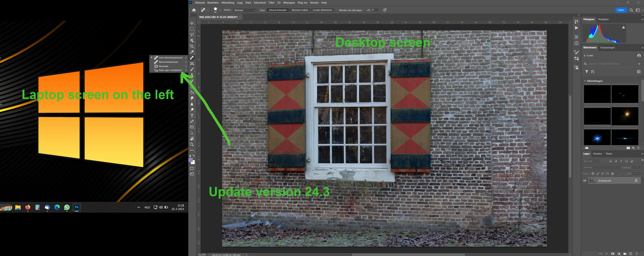Click the foreground color swatch
The width and height of the screenshot is (644, 256).
190,160
